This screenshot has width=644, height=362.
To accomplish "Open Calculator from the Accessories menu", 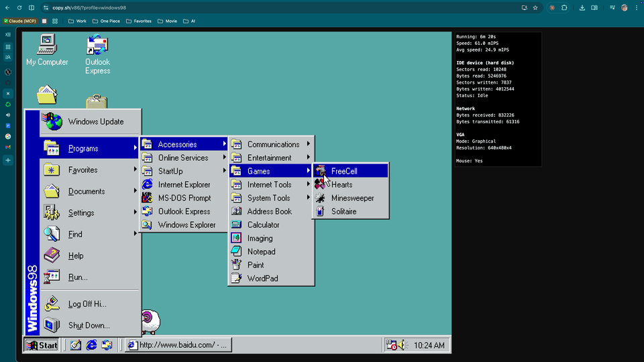I will [x=263, y=225].
